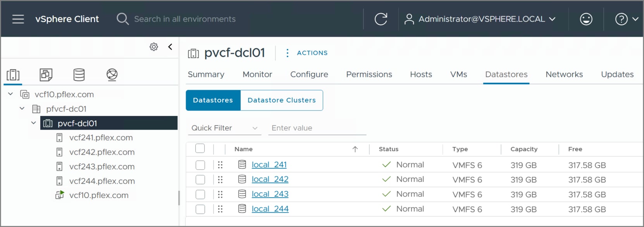644x227 pixels.
Task: Open the Hosts tab
Action: (421, 74)
